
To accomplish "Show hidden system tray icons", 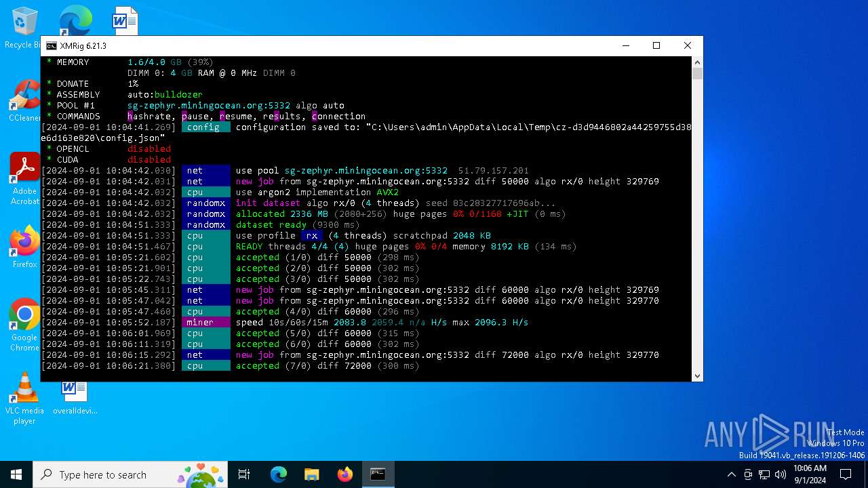I will pyautogui.click(x=731, y=474).
